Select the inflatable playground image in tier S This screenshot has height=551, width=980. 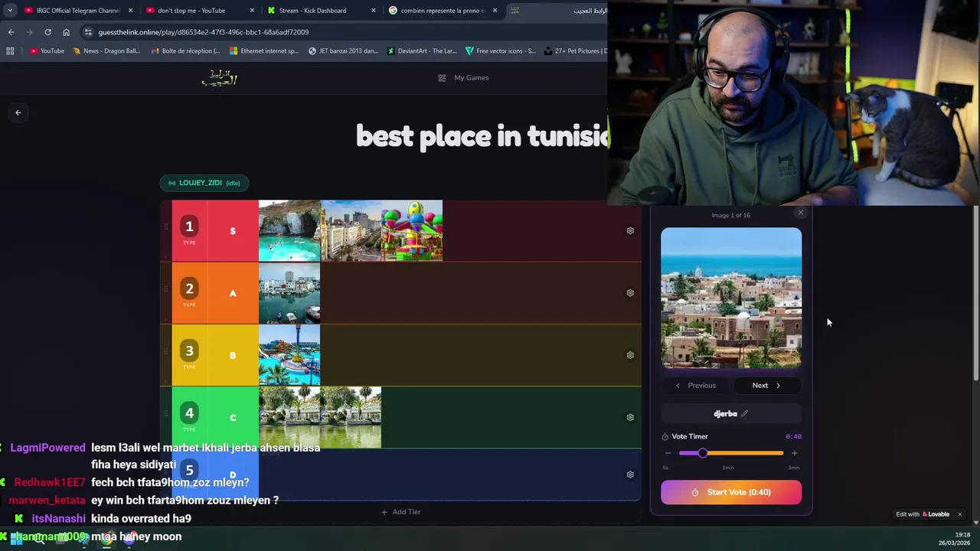tap(412, 230)
